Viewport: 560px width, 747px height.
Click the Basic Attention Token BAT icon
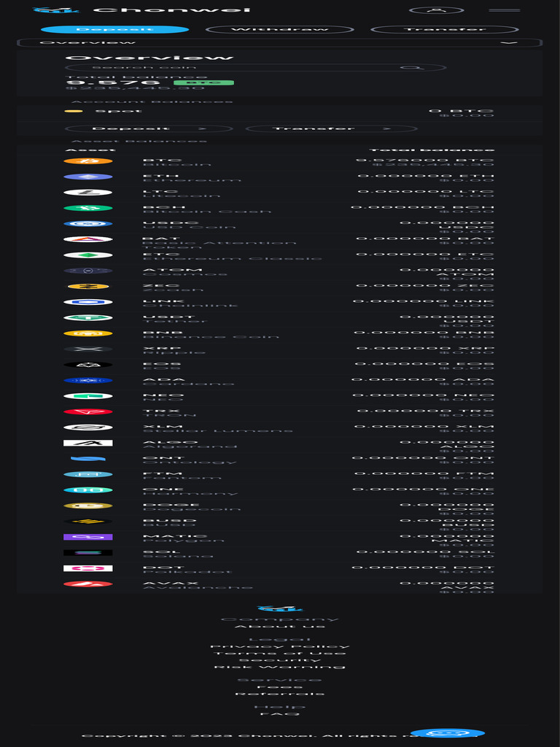point(88,239)
